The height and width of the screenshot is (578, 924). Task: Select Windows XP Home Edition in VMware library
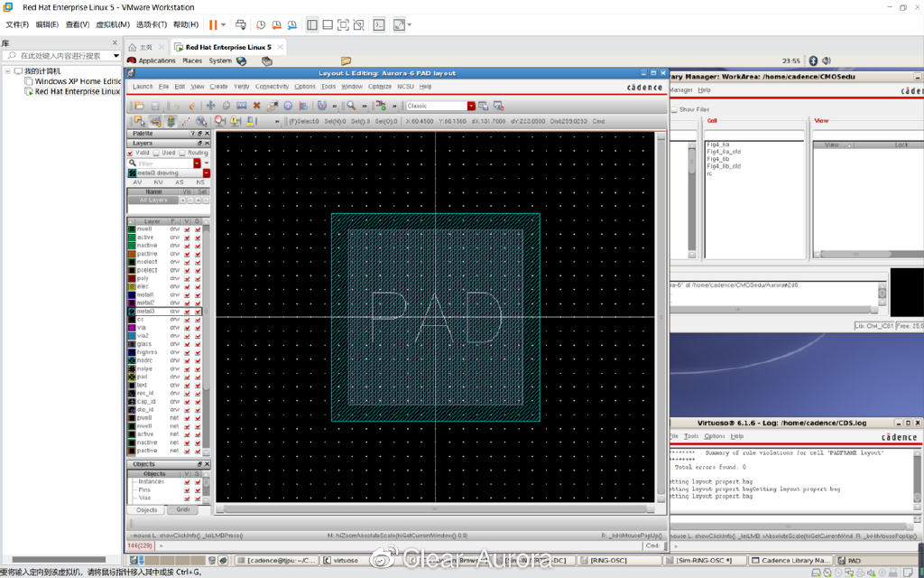pos(78,81)
